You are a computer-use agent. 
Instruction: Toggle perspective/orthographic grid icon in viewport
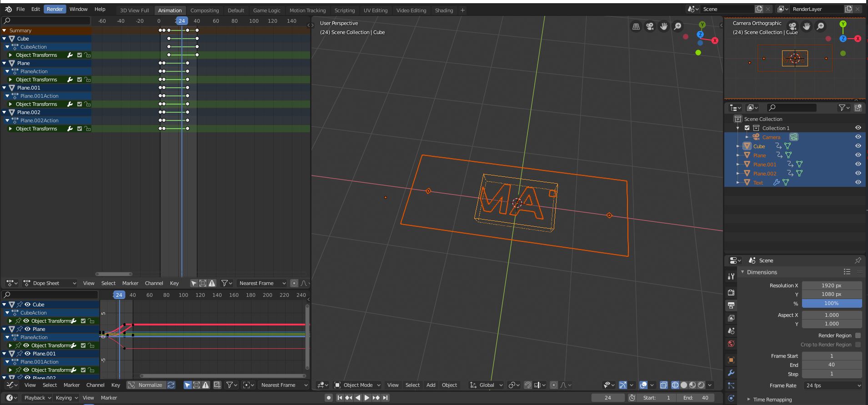click(636, 26)
